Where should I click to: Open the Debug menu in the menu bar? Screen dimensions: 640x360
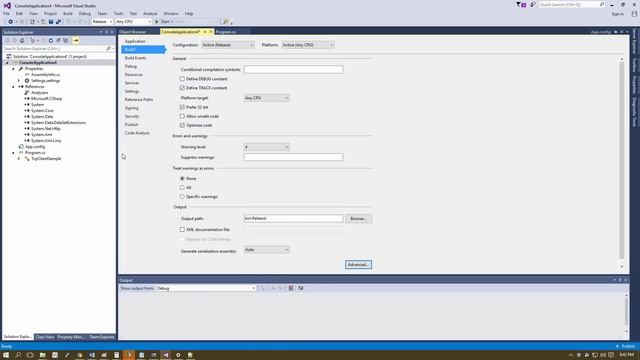click(84, 13)
